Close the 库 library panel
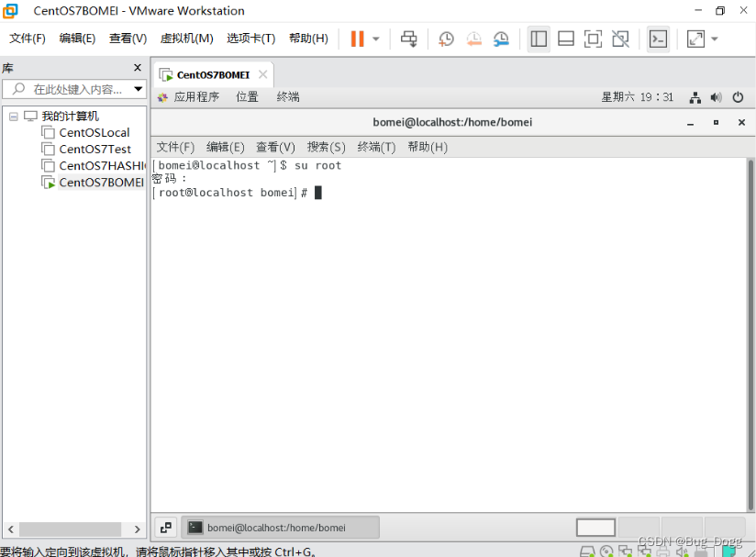The height and width of the screenshot is (557, 756). pyautogui.click(x=138, y=68)
